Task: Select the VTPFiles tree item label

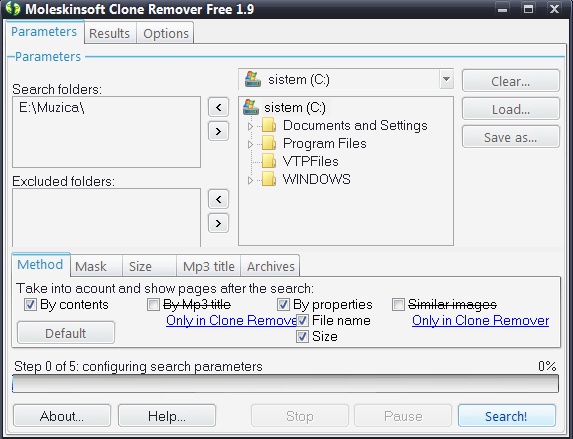Action: tap(311, 161)
